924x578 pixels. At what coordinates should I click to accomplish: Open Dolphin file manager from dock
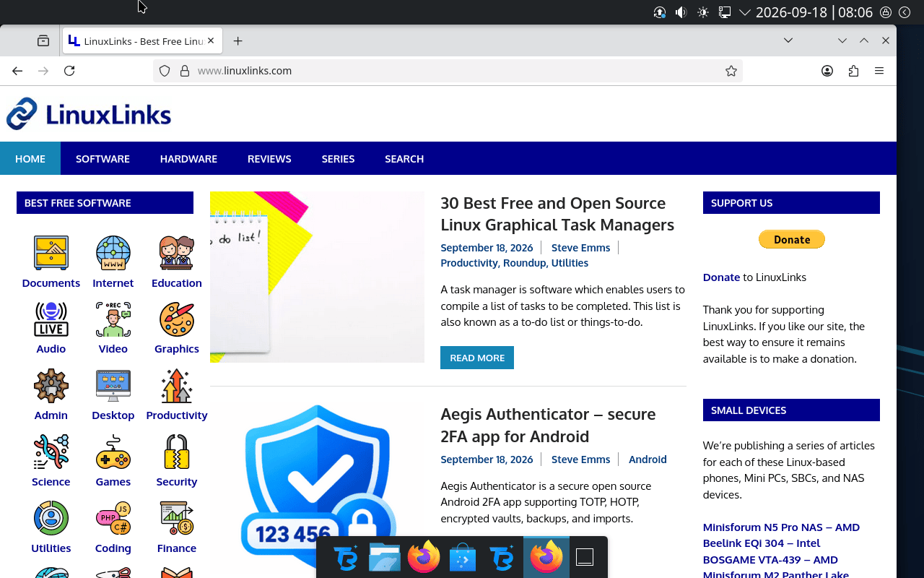point(385,558)
